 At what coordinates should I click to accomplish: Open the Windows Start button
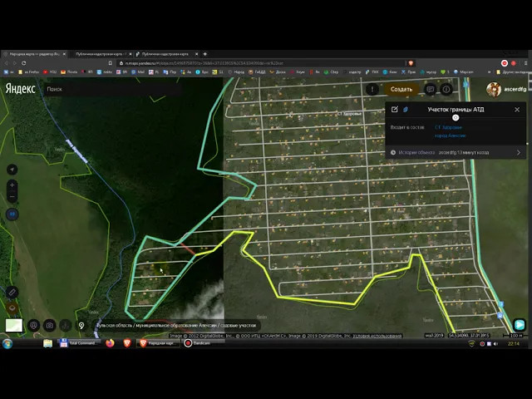[7, 343]
